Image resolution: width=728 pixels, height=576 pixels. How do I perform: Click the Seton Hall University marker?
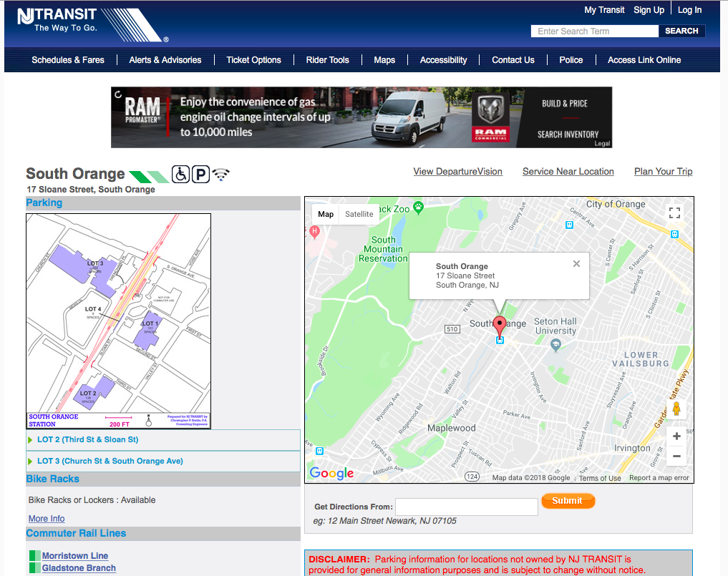[555, 345]
